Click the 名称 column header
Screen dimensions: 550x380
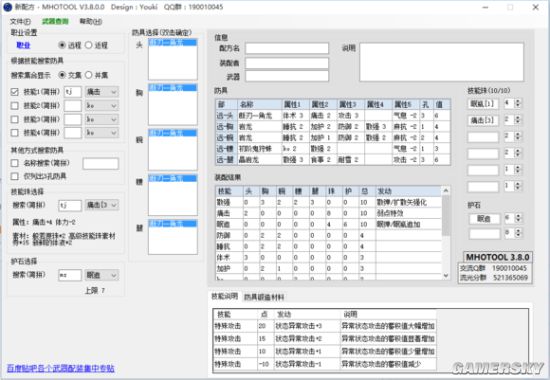(260, 105)
